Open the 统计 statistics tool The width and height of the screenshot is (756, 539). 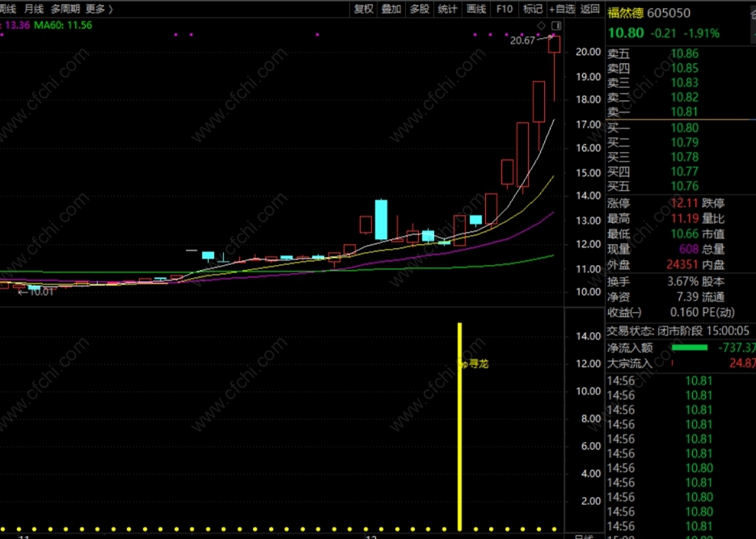(x=447, y=9)
